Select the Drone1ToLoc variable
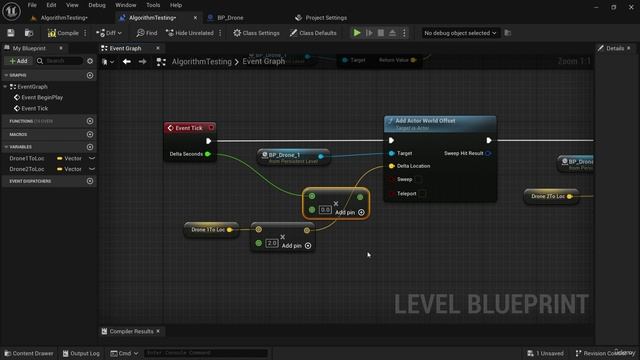This screenshot has height=360, width=640. tap(27, 158)
